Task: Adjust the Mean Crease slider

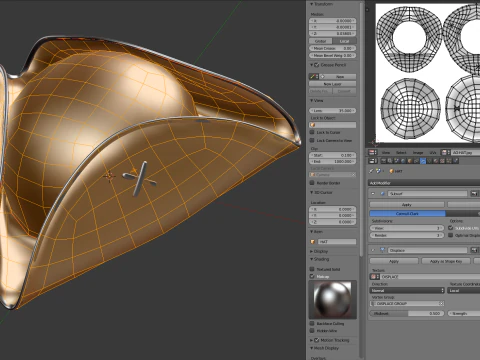Action: [333, 48]
